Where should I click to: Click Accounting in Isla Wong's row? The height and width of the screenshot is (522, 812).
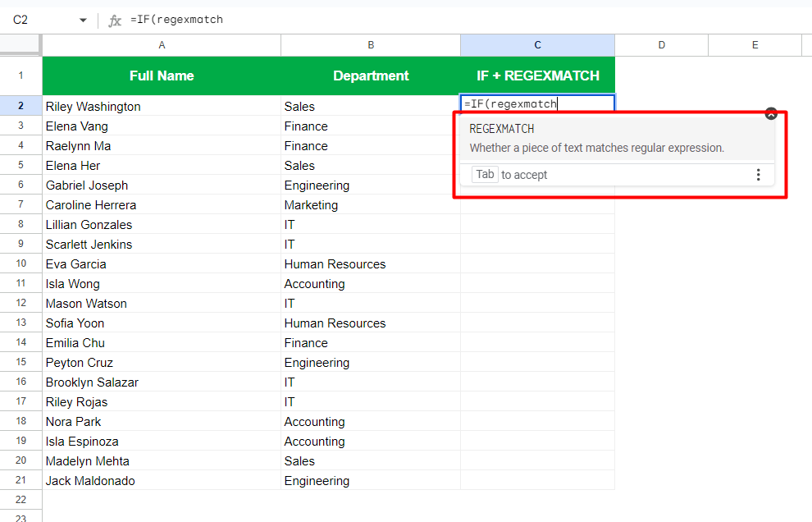(x=371, y=283)
